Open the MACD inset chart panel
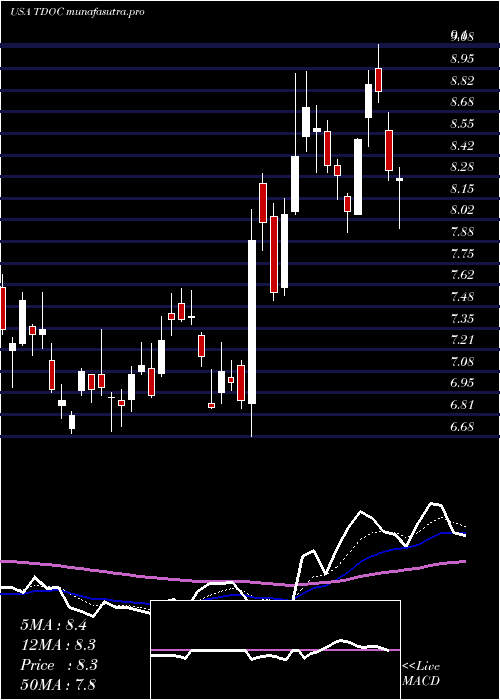Viewport: 500px width, 700px height. (x=276, y=650)
